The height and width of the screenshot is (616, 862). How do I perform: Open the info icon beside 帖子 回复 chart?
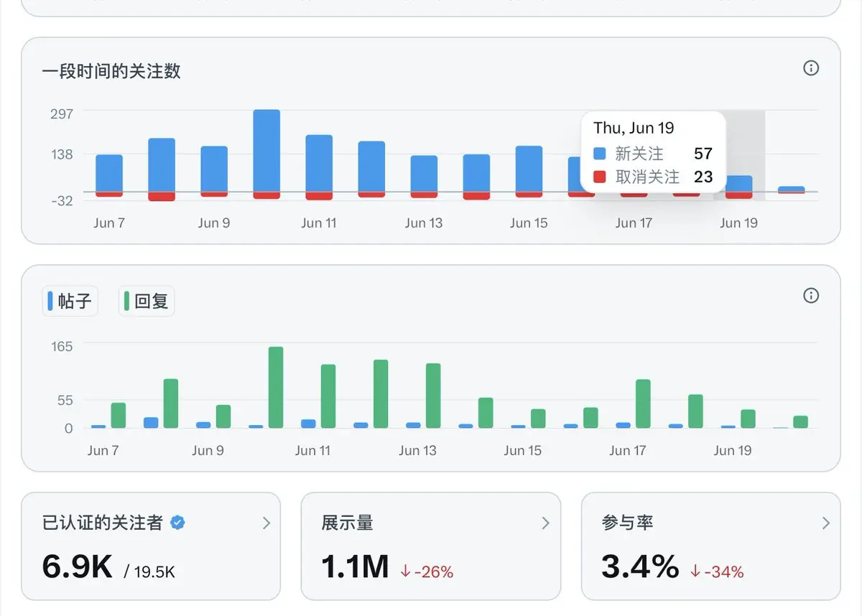click(811, 296)
